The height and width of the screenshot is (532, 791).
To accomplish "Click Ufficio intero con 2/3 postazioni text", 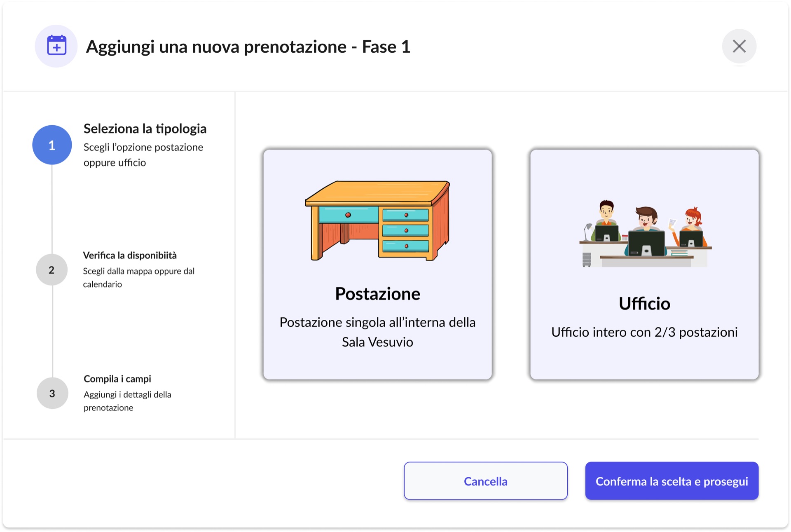I will [x=644, y=332].
